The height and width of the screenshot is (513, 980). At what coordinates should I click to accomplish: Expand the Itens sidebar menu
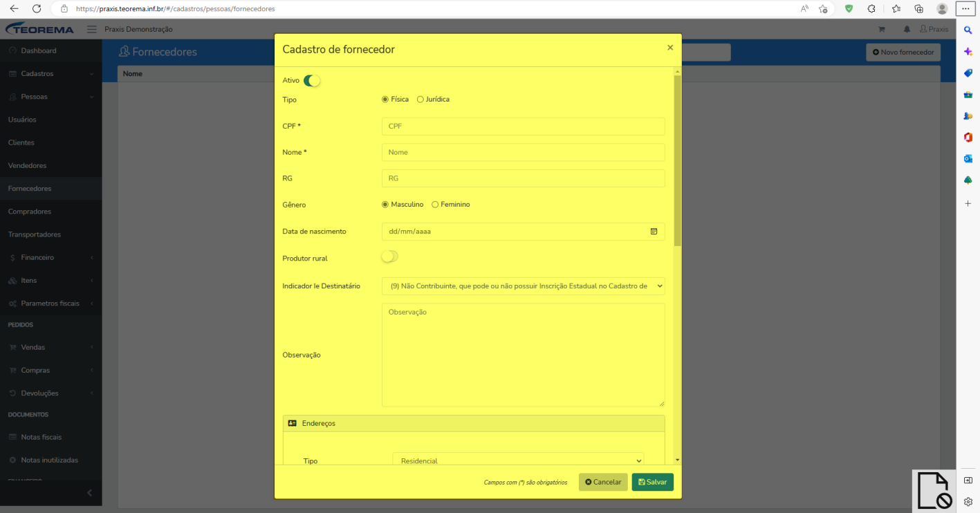50,281
